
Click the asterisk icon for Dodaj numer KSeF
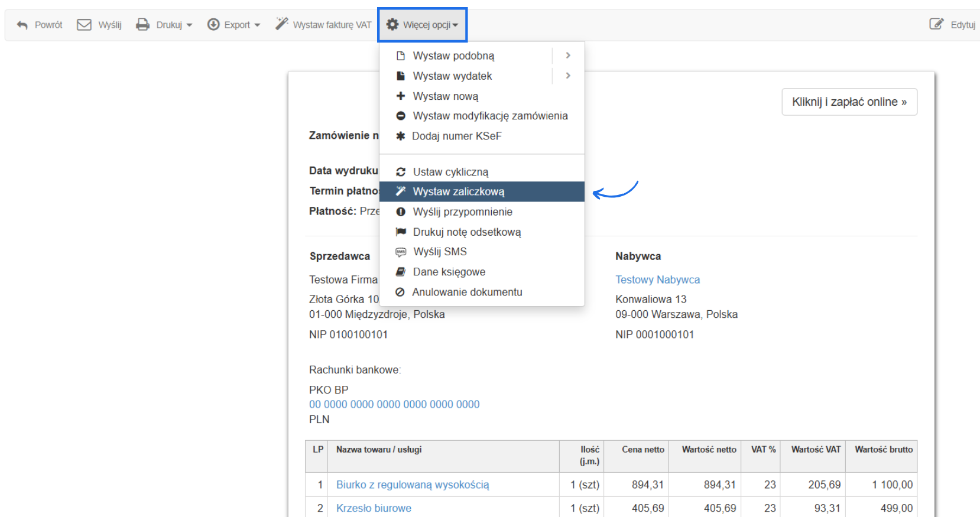[400, 136]
